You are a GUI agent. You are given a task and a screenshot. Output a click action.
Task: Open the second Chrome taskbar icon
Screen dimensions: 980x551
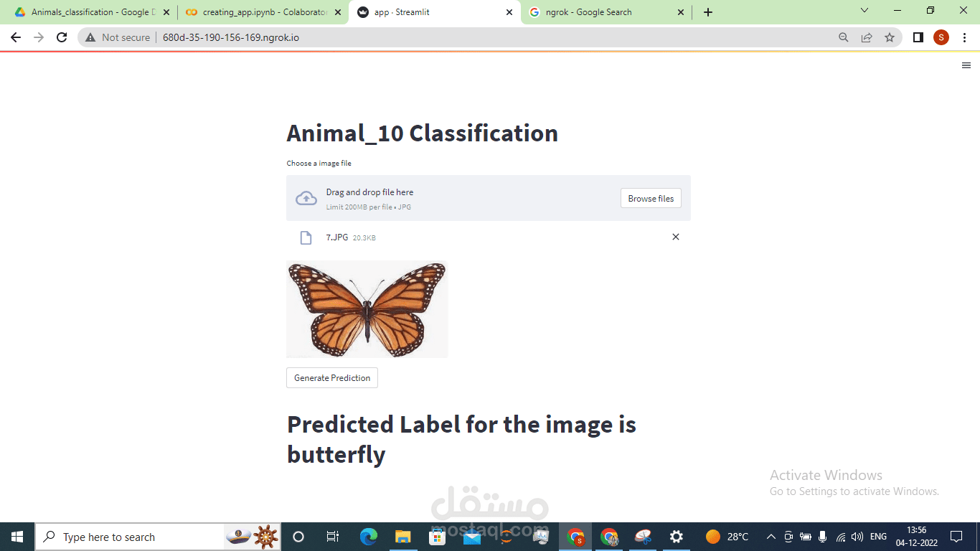click(x=610, y=537)
